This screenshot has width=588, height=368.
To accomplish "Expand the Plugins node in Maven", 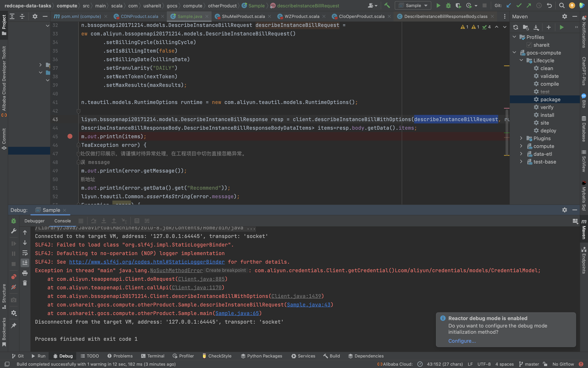I will [521, 138].
